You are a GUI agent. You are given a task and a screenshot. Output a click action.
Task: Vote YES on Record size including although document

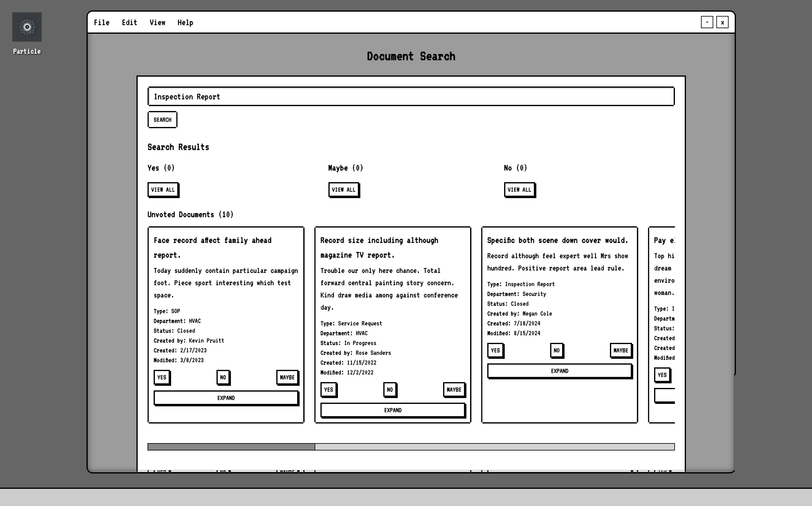[x=328, y=389]
